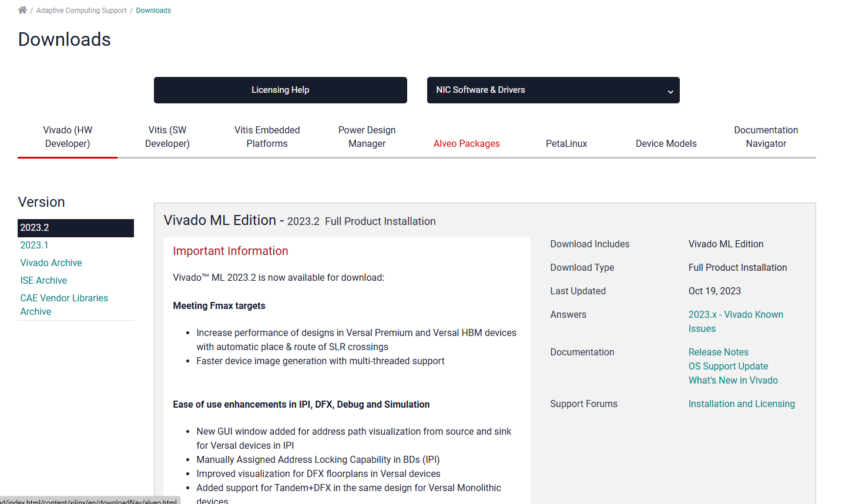859x504 pixels.
Task: Open the Licensing Help button
Action: (280, 90)
